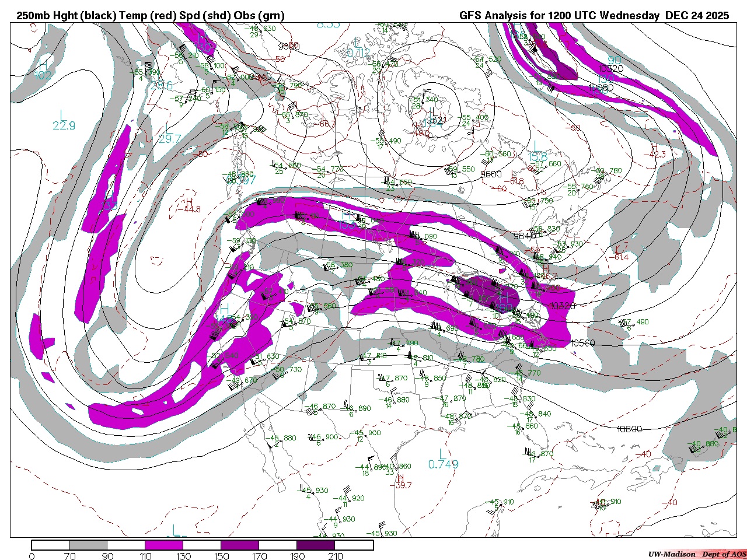Click the cyan H 102 marker

click(43, 70)
